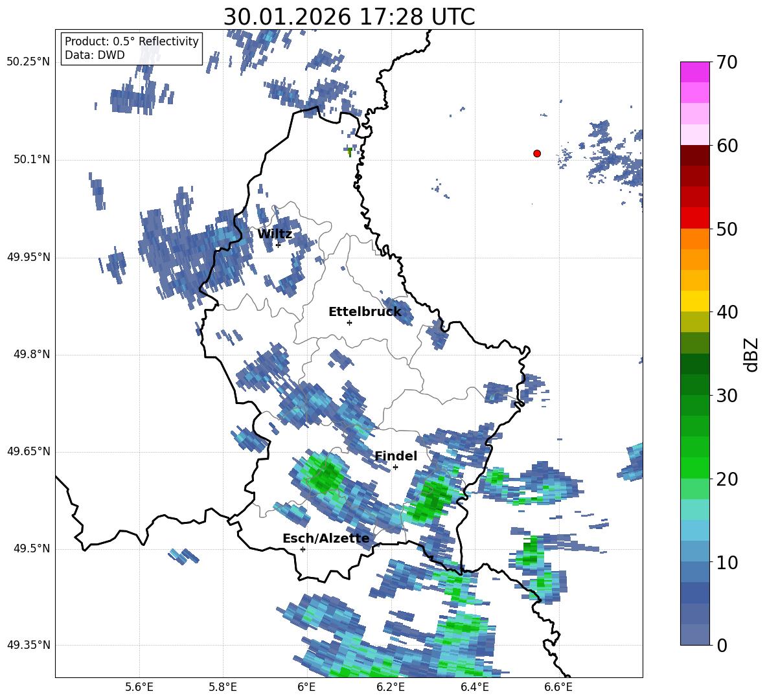The height and width of the screenshot is (700, 767).
Task: Click the Findel station cross marker
Action: coord(395,468)
